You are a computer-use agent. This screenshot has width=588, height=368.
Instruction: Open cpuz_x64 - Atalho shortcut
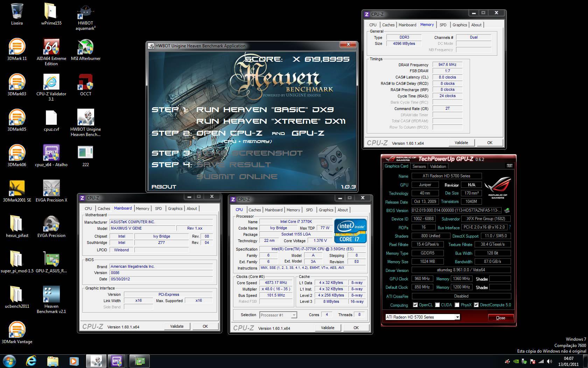tap(51, 156)
